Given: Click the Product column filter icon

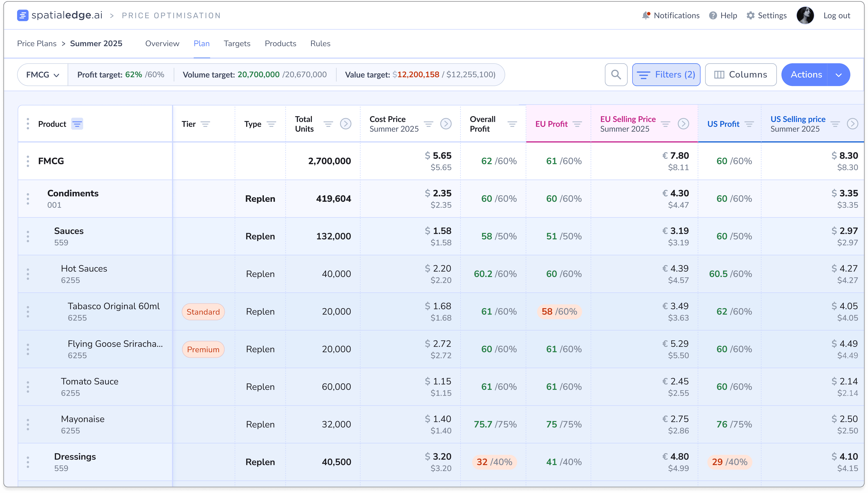Looking at the screenshot, I should [x=77, y=124].
